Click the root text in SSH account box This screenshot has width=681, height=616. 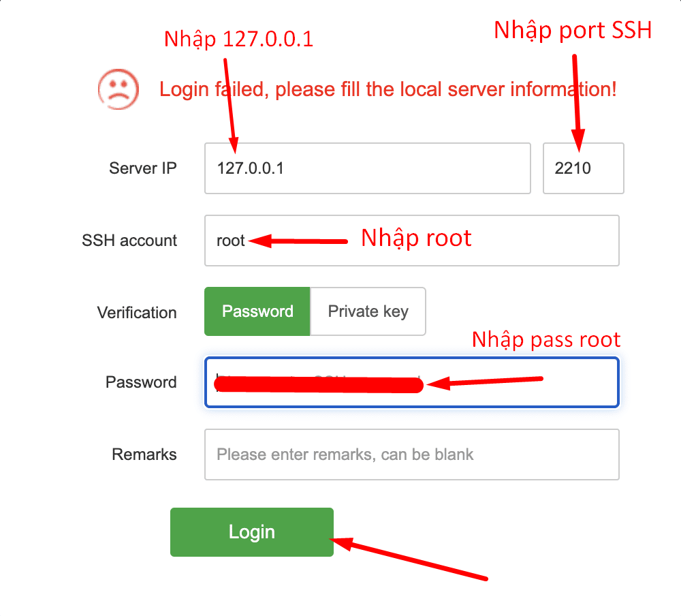tap(230, 240)
